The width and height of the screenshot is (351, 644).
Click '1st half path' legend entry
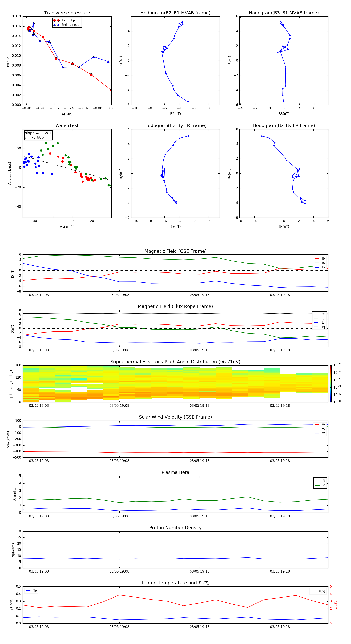[x=66, y=20]
